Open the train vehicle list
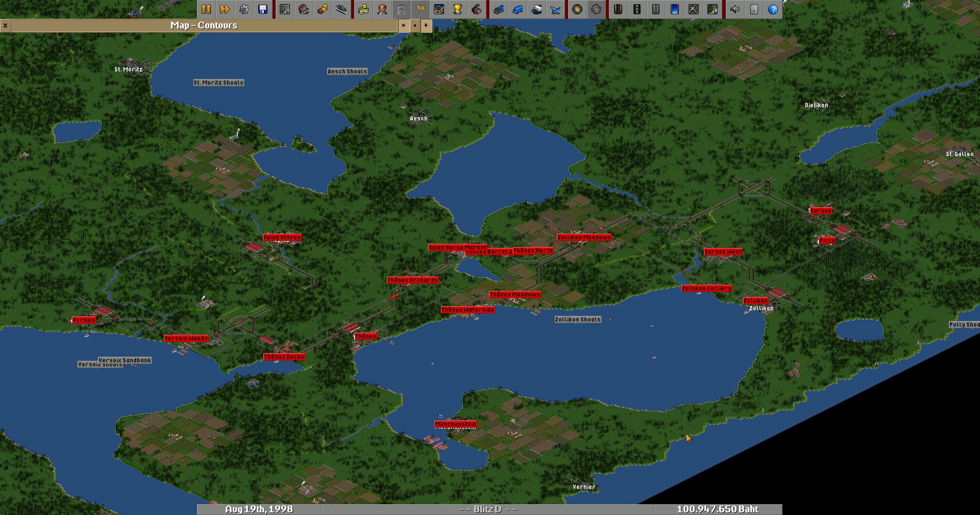Screen dimensions: 980x515 coord(499,9)
